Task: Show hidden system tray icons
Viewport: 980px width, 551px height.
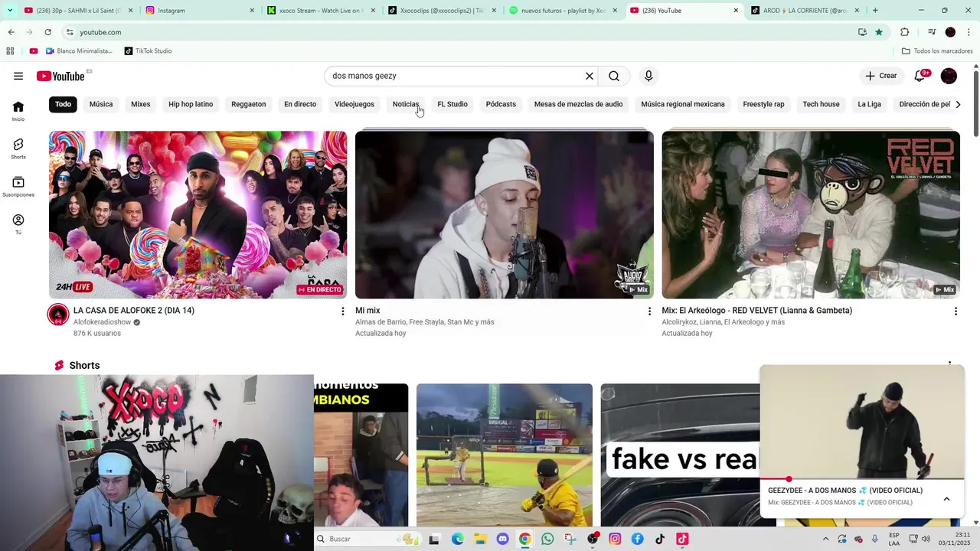Action: coord(825,539)
